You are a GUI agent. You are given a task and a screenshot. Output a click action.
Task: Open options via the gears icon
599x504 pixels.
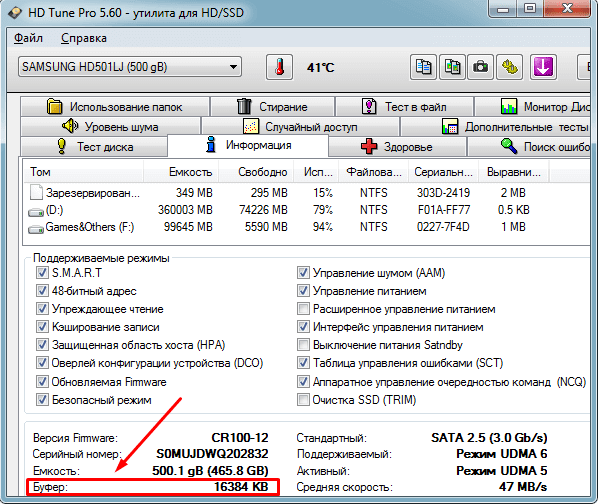509,67
